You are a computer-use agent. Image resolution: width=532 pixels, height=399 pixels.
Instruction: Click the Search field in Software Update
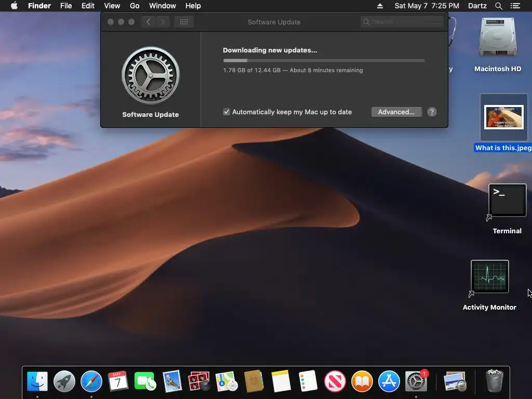403,22
